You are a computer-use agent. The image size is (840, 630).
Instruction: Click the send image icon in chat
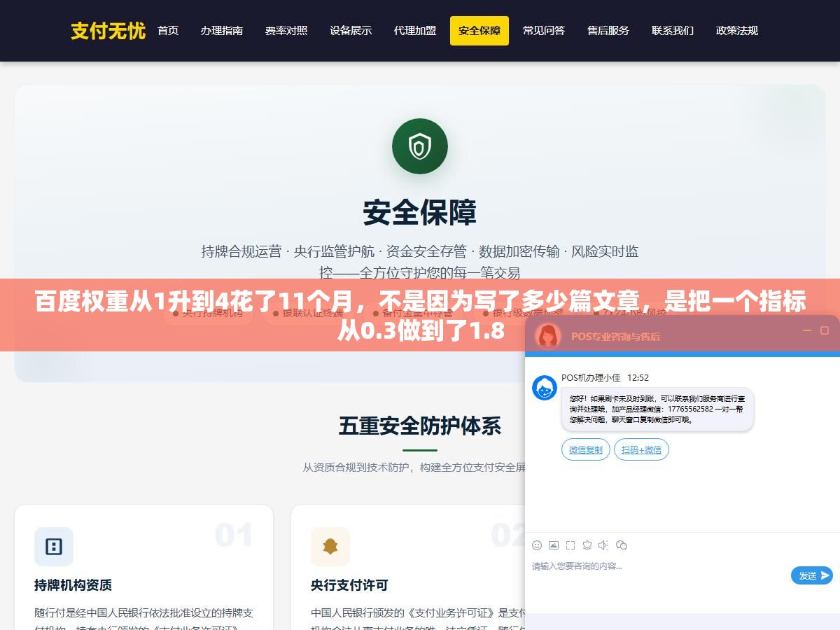[x=554, y=545]
